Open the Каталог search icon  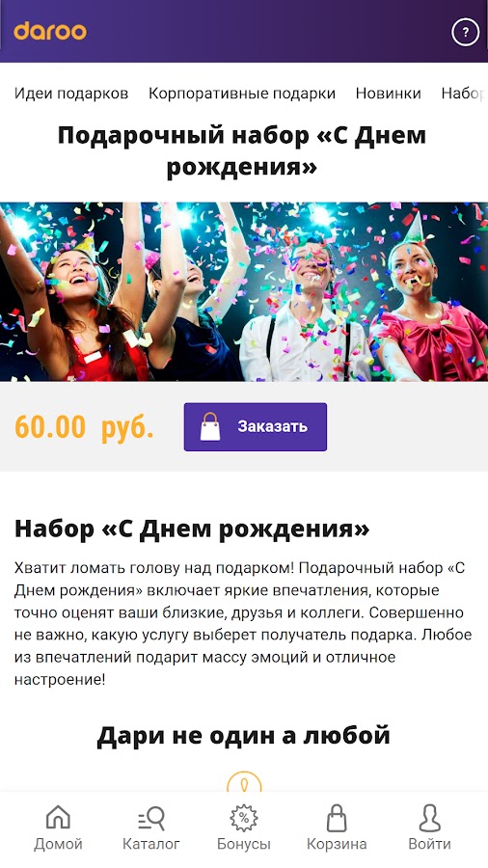(x=151, y=819)
